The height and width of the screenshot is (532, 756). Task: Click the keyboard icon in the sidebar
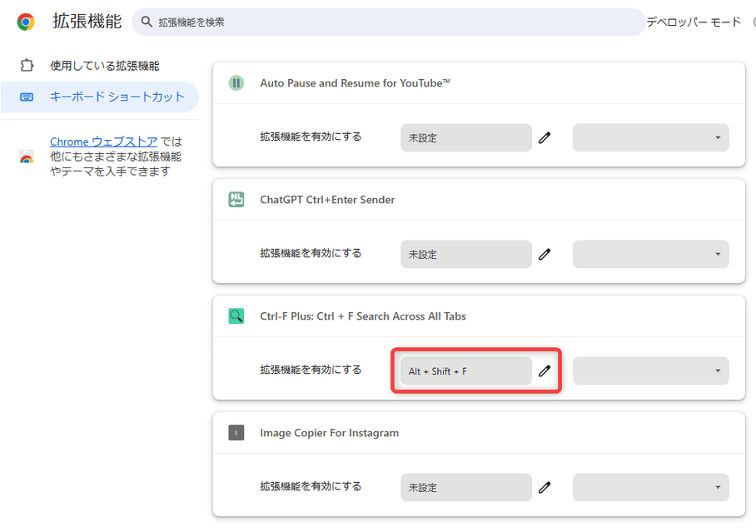coord(27,97)
